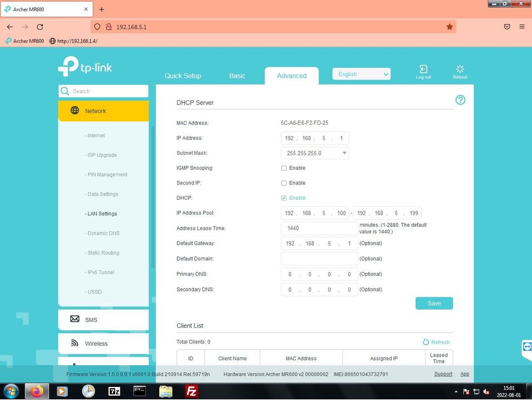Reload the page with browser refresh icon
The image size is (532, 411).
coord(40,27)
